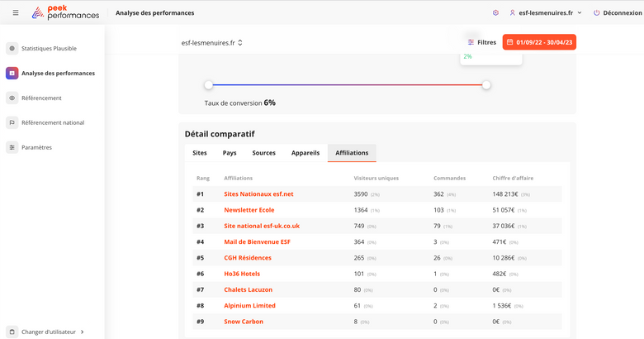Image resolution: width=644 pixels, height=339 pixels.
Task: Open the Ho36 Hotels link
Action: tap(242, 274)
